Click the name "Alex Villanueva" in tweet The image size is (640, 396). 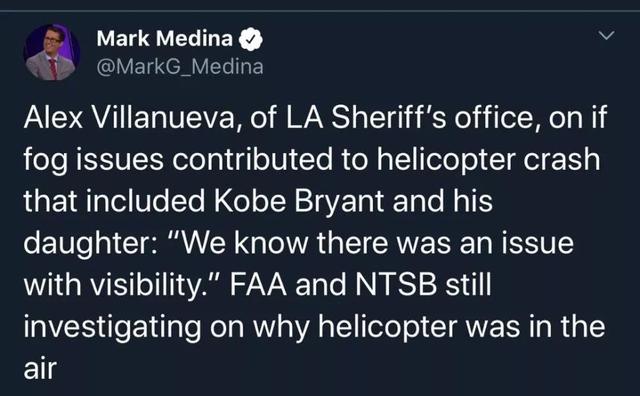(130, 117)
